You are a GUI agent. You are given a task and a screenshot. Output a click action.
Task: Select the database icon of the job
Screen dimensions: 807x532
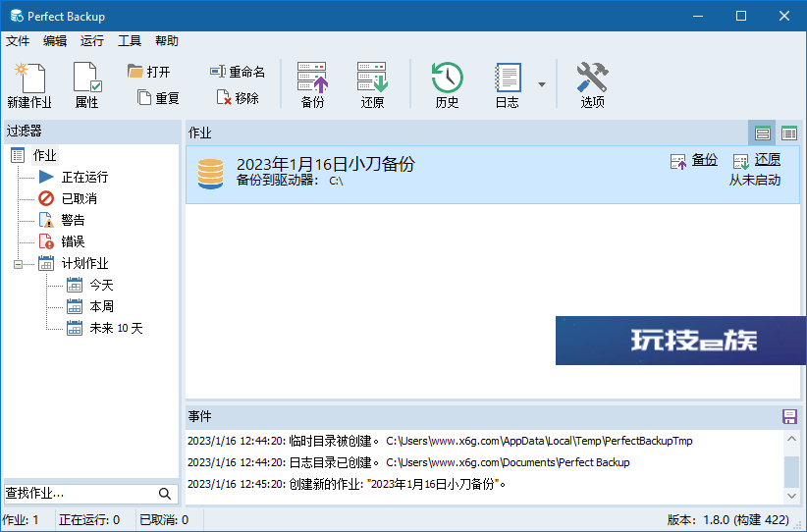point(210,174)
